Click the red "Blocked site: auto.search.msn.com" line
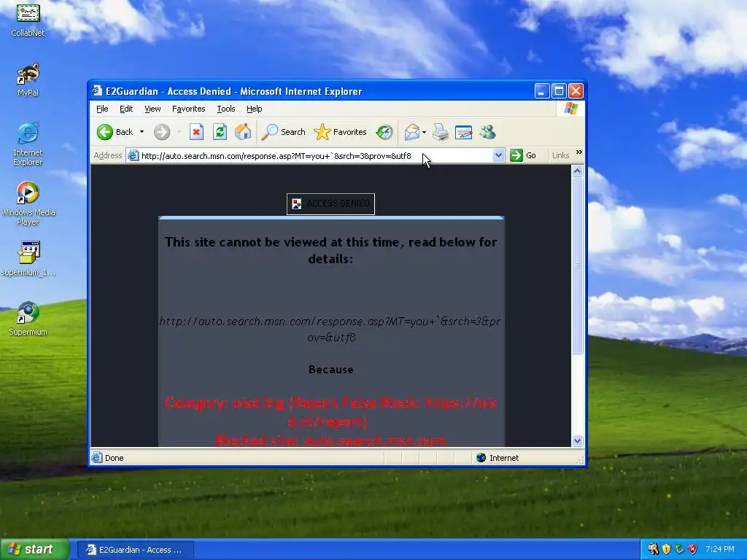The width and height of the screenshot is (747, 560). (x=330, y=440)
